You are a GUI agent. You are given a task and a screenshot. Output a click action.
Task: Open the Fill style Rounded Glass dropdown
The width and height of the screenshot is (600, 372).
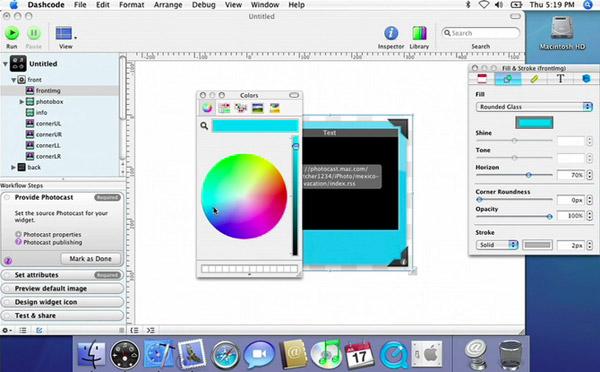[x=534, y=107]
